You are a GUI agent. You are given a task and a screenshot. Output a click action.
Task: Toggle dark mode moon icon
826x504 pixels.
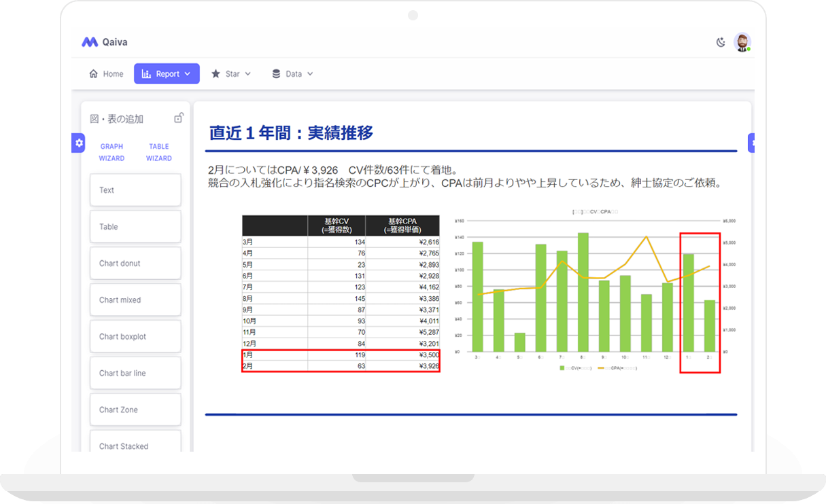[721, 42]
